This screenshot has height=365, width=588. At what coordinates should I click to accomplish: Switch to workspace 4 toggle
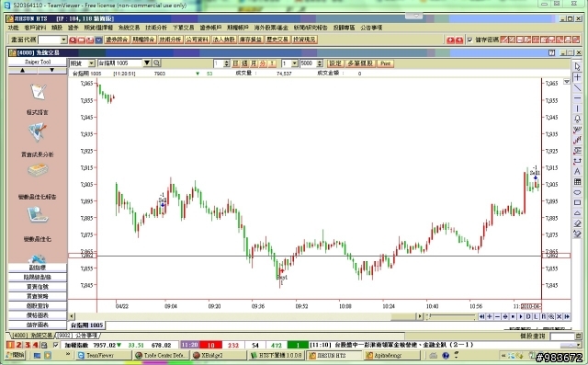pos(35,345)
